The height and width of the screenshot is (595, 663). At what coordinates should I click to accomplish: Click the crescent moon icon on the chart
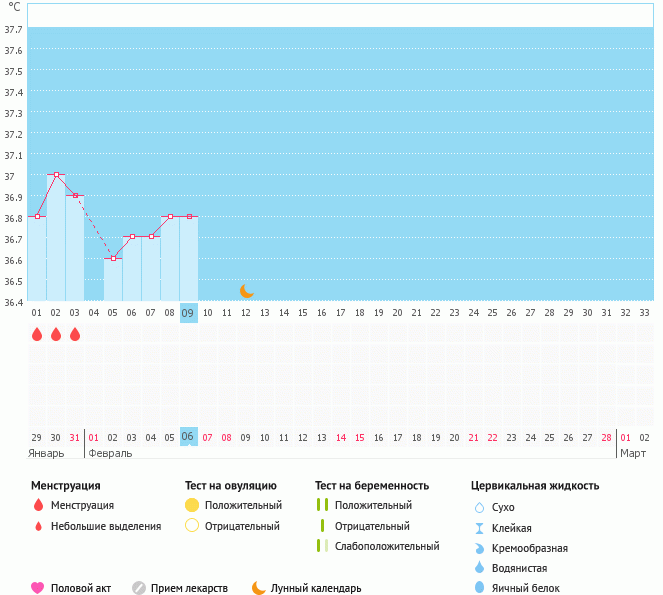point(246,290)
